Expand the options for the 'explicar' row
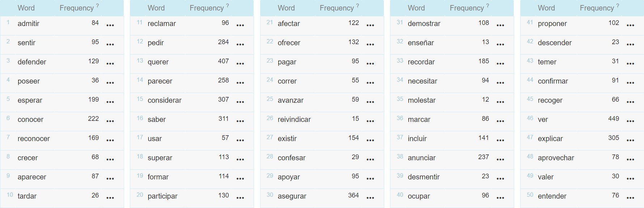Screen dimensions: 644x208 (x=630, y=140)
